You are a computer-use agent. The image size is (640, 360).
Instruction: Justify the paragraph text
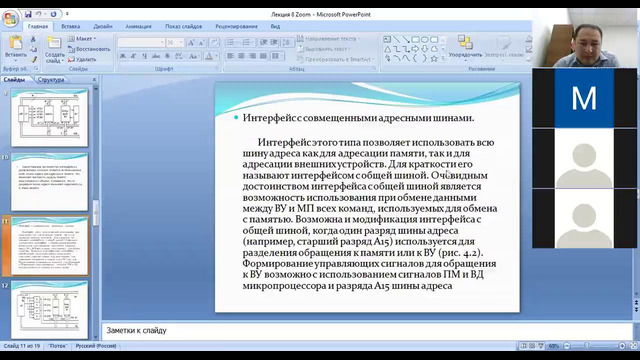pos(264,56)
